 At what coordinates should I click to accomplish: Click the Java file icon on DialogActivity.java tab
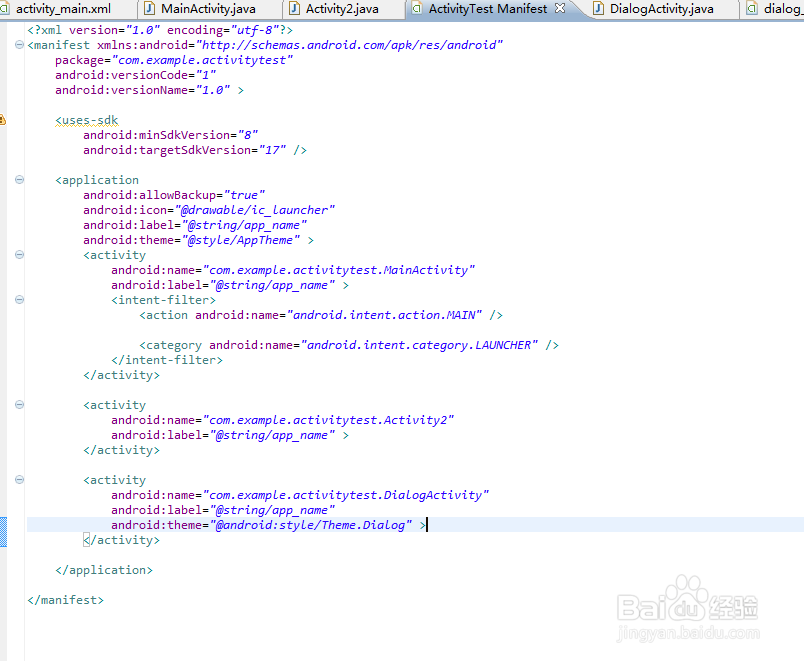[x=598, y=9]
